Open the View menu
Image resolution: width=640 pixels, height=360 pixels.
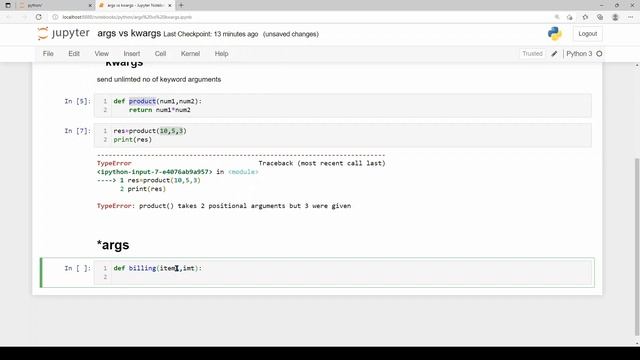(x=102, y=54)
